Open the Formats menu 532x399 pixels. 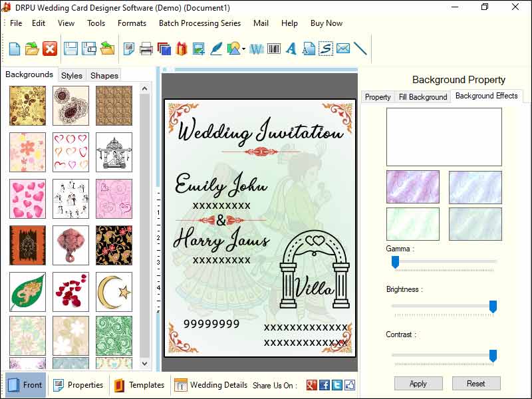coord(132,23)
